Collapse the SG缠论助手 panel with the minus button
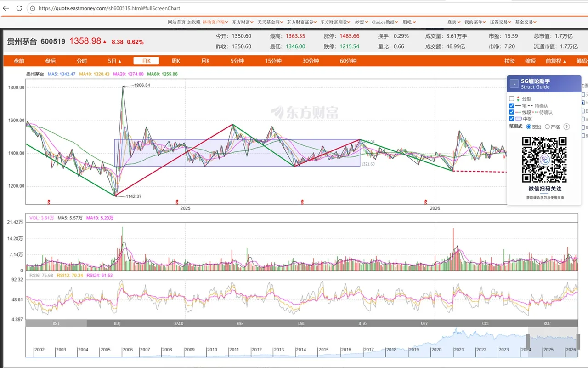This screenshot has width=588, height=368. click(x=514, y=84)
